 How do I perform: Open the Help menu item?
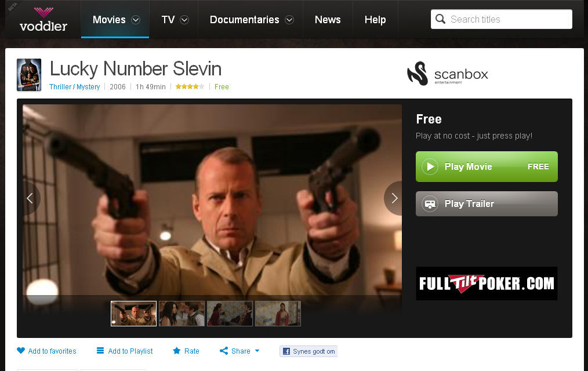click(375, 20)
